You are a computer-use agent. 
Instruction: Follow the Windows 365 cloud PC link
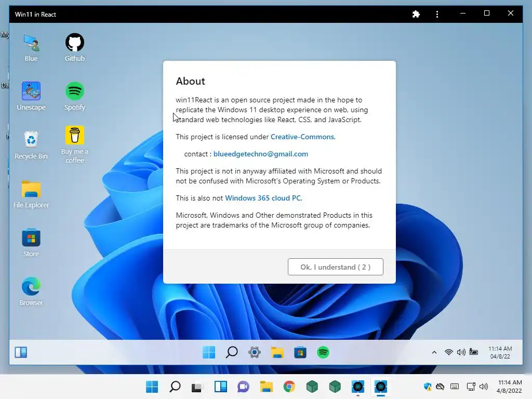coord(263,198)
